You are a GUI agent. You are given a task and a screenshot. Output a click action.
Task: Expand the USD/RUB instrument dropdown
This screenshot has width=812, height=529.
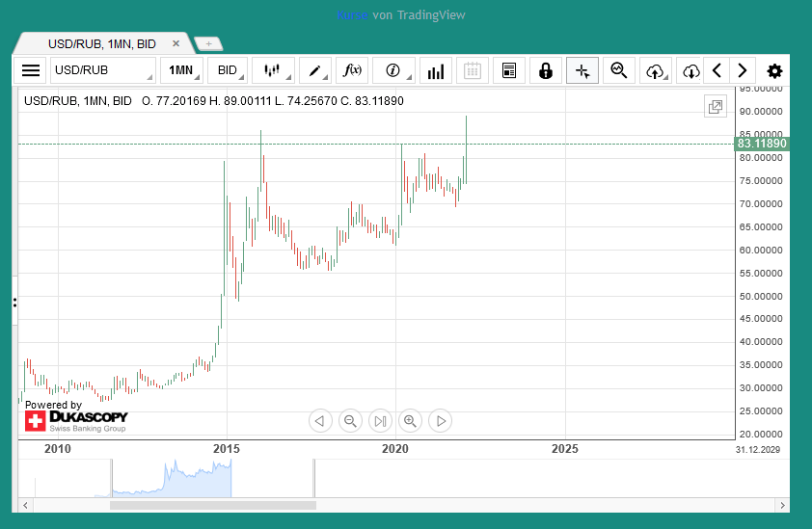pos(103,70)
